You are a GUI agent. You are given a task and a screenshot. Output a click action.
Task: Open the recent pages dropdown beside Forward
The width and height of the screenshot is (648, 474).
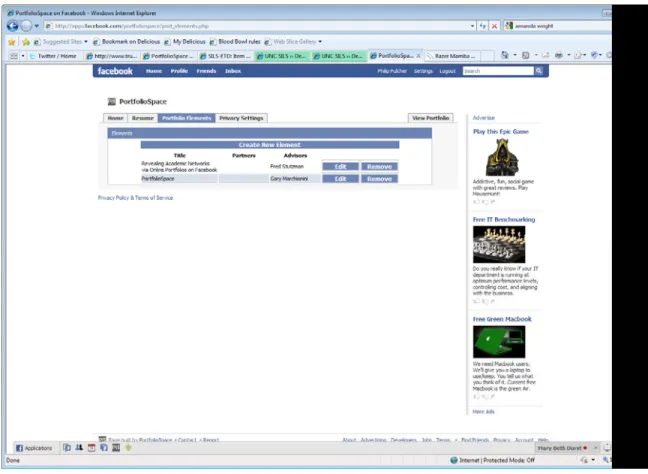coord(37,26)
